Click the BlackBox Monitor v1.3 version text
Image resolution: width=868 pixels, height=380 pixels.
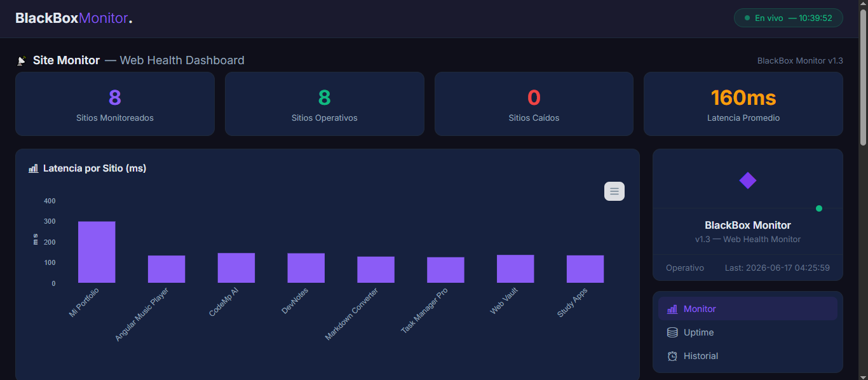point(800,61)
